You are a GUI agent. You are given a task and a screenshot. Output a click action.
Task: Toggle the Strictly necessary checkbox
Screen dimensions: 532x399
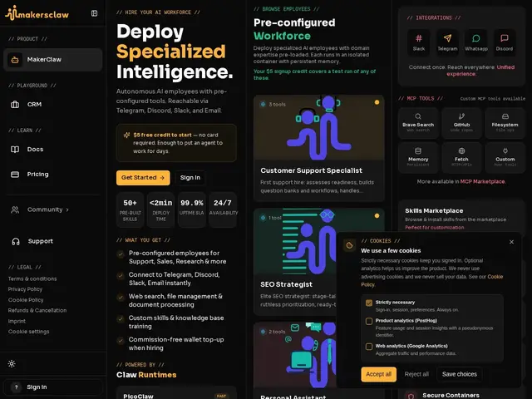point(369,303)
